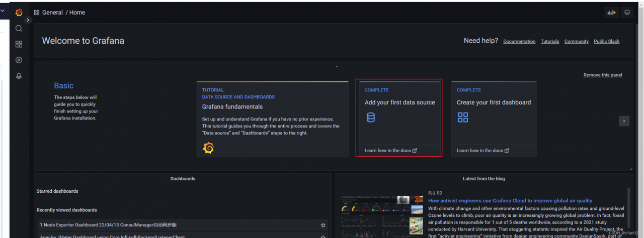Click the Dashboards panel title
Screen dimensions: 644x238
[183, 179]
